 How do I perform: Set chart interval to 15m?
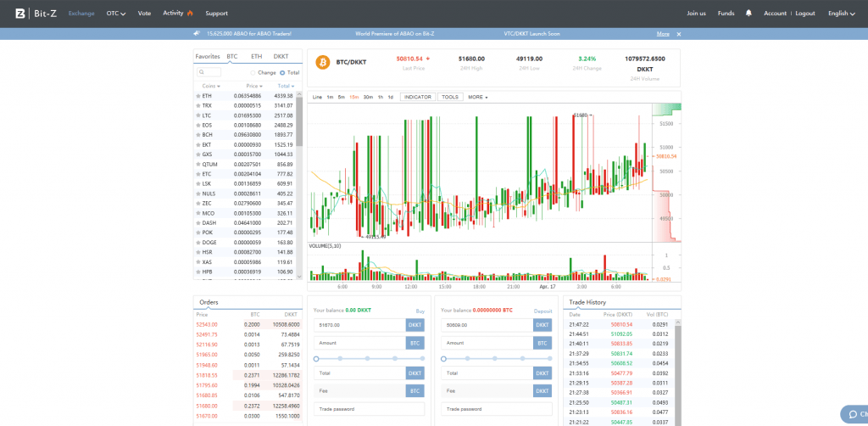point(353,97)
